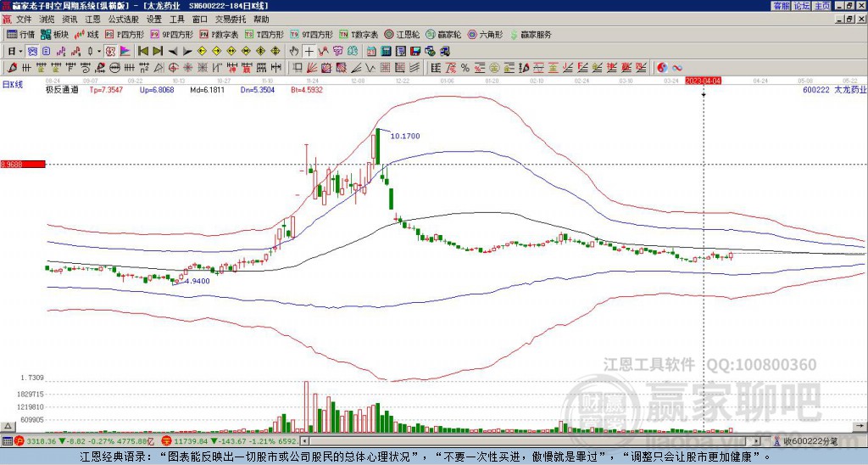Expand the candlestick style dropdown arrow
The width and height of the screenshot is (868, 465).
[x=99, y=51]
